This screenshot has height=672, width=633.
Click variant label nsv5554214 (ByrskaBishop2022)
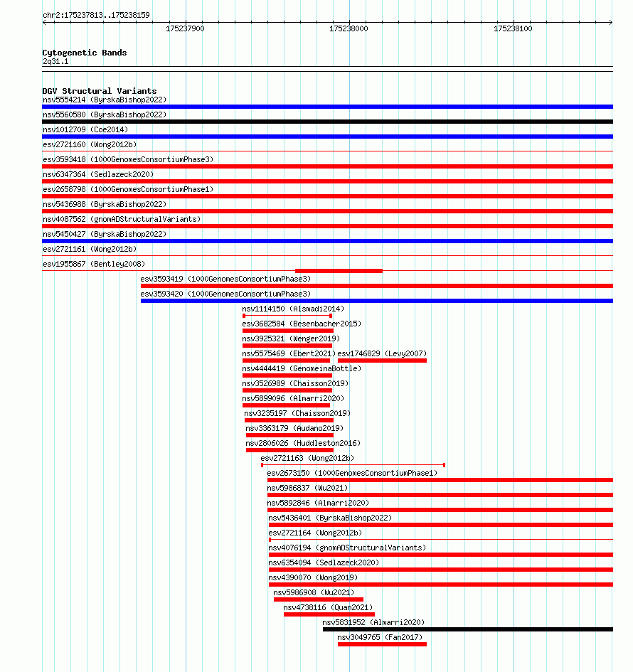point(105,100)
